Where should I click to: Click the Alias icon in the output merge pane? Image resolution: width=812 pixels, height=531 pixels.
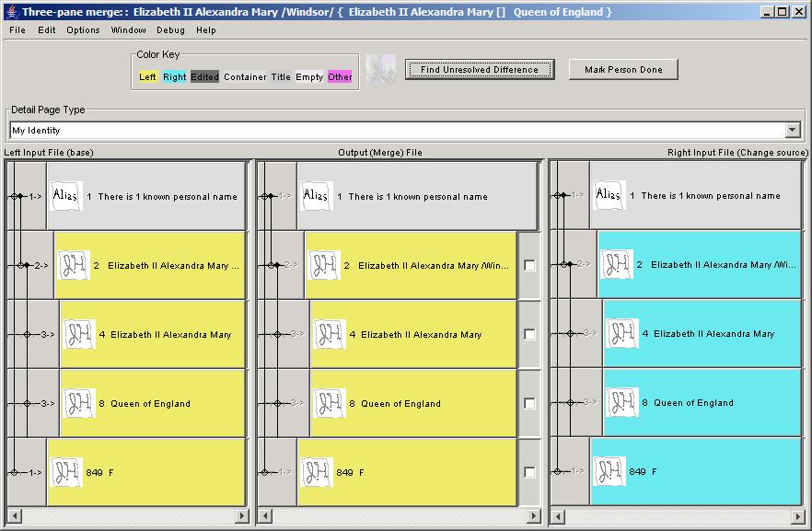click(x=316, y=196)
